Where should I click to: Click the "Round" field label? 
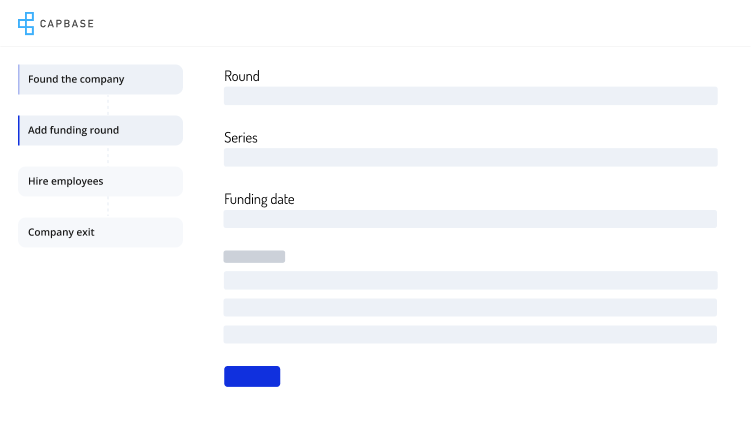tap(242, 76)
